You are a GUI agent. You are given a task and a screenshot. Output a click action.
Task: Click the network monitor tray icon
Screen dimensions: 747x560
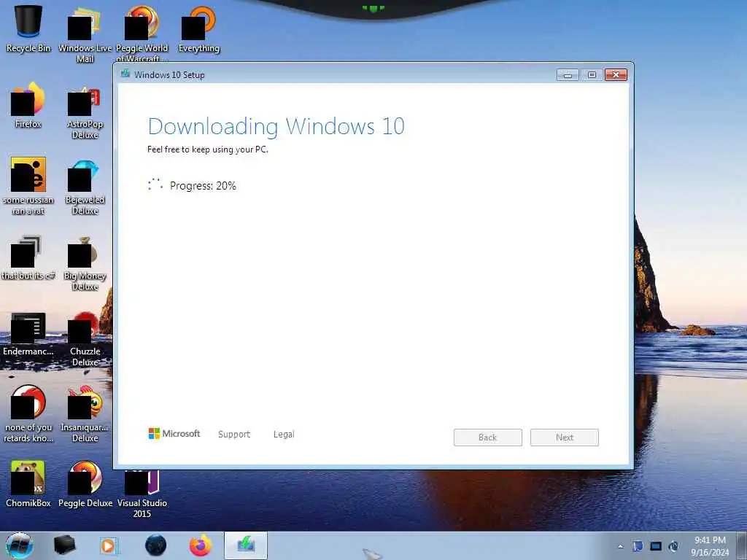pyautogui.click(x=656, y=546)
